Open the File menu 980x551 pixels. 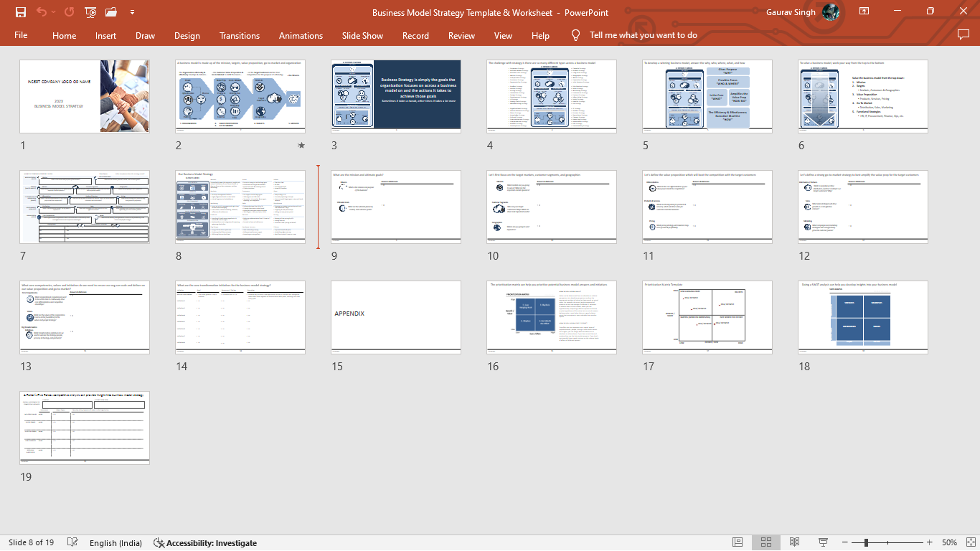(21, 35)
